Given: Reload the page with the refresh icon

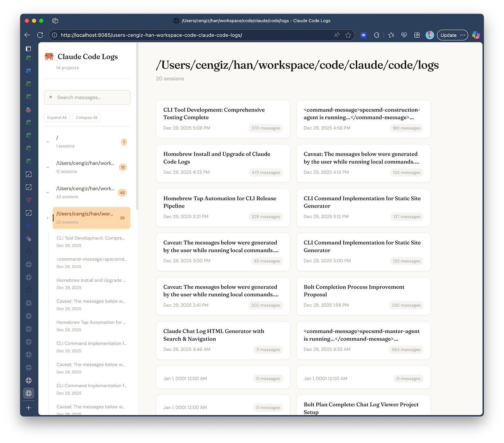Looking at the screenshot, I should point(40,35).
